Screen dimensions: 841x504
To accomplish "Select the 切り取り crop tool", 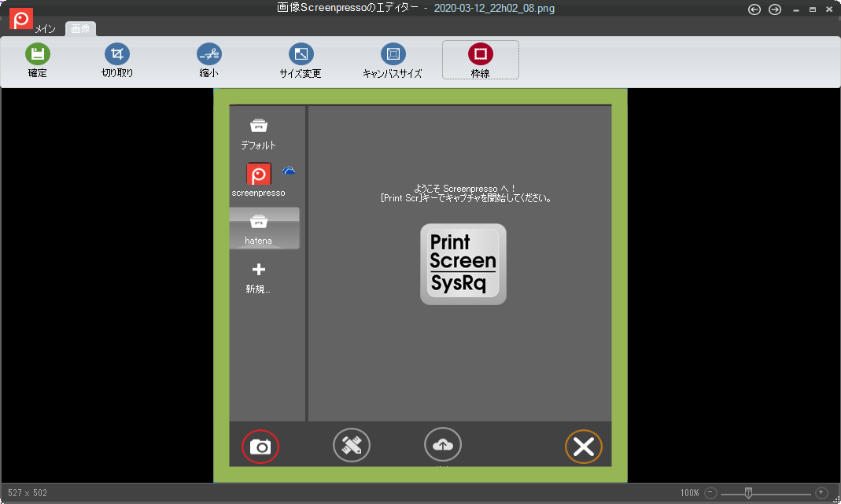I will pos(117,54).
